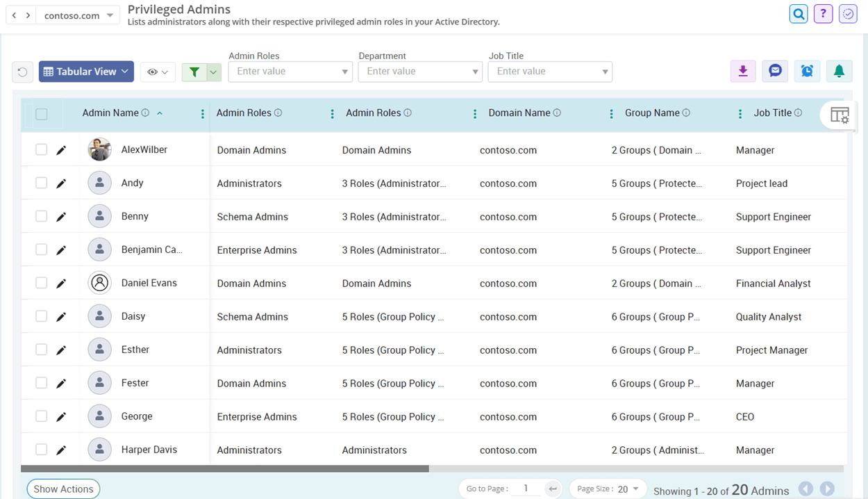Click the Show Actions button

coord(63,489)
